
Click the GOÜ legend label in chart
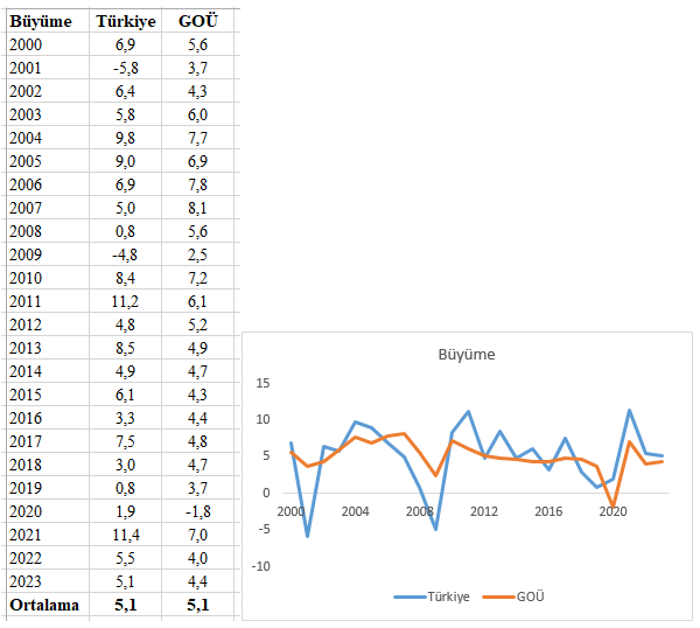click(x=531, y=596)
